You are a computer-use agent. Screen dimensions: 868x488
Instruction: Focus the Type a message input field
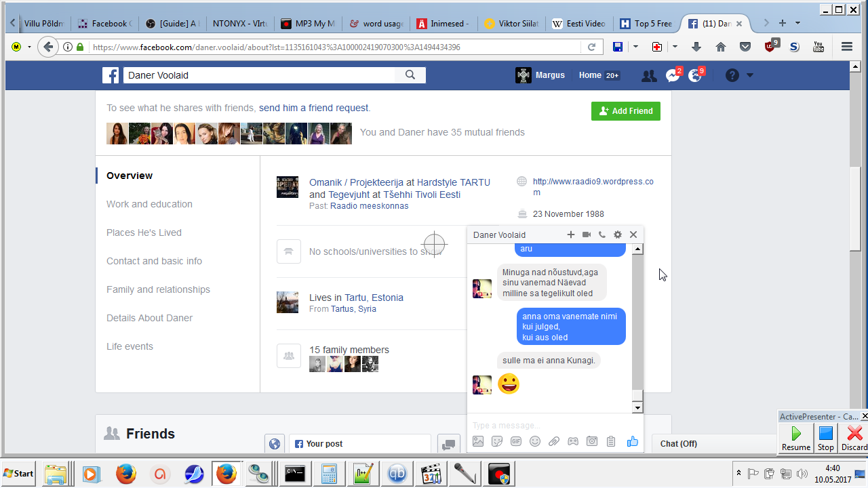point(555,425)
